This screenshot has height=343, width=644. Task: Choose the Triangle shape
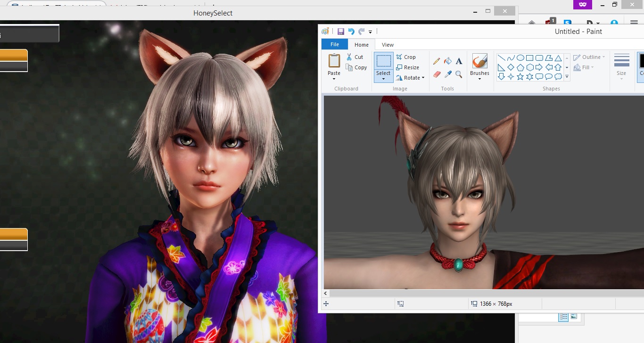click(x=558, y=58)
